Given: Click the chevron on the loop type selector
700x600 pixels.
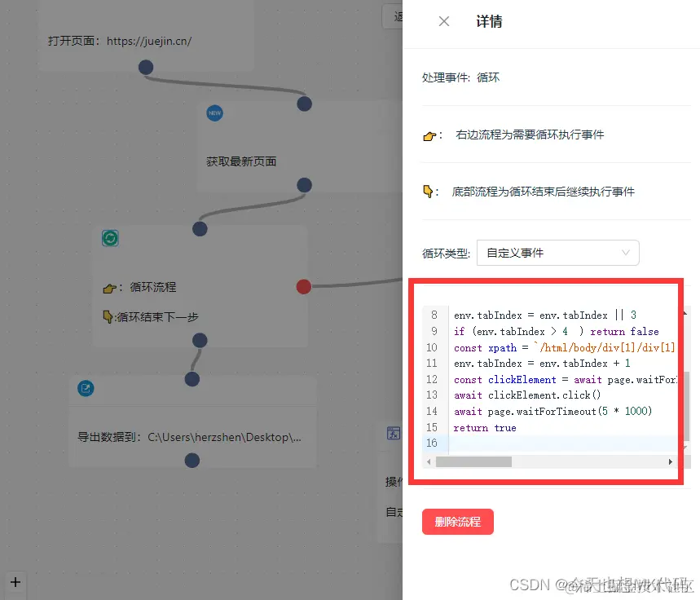Looking at the screenshot, I should 627,253.
